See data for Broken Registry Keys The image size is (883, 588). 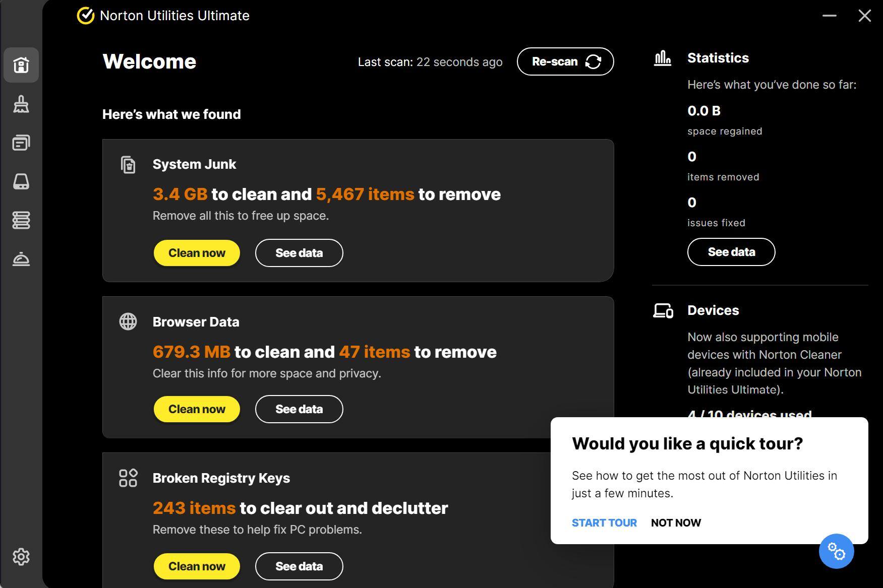[299, 566]
